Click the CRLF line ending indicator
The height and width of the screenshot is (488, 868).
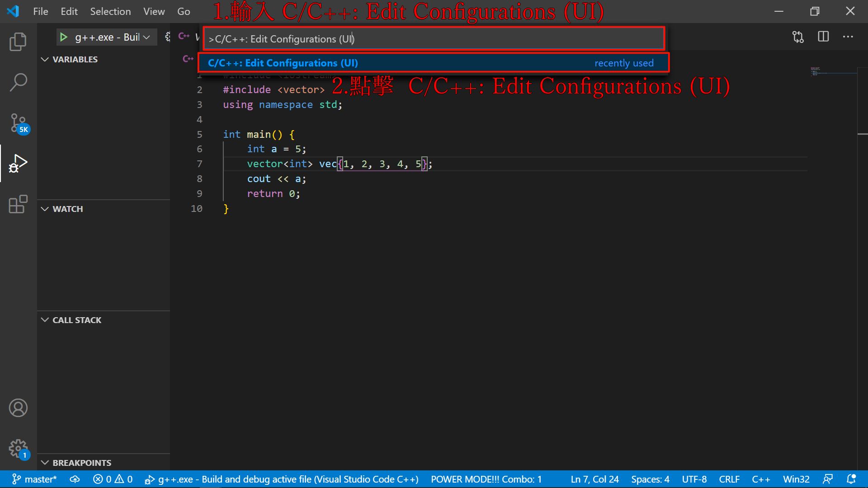point(729,479)
